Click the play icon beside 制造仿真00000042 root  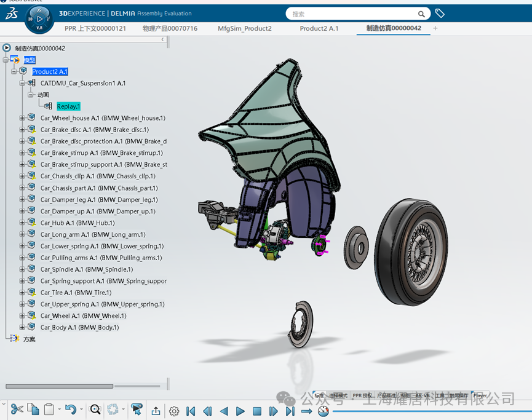[x=6, y=48]
